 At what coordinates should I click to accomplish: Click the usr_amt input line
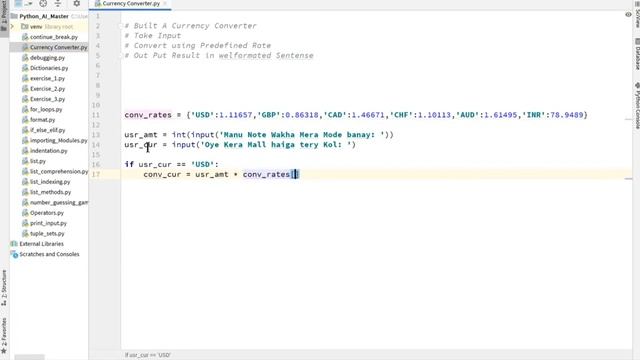pyautogui.click(x=259, y=135)
